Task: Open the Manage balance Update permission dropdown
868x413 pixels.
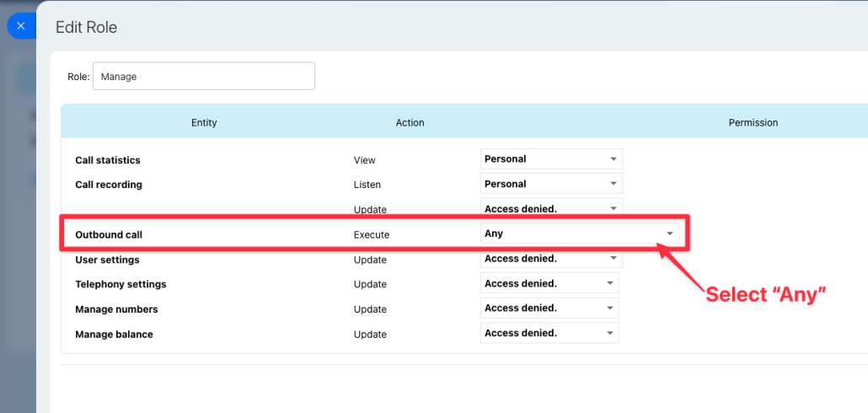Action: (549, 333)
